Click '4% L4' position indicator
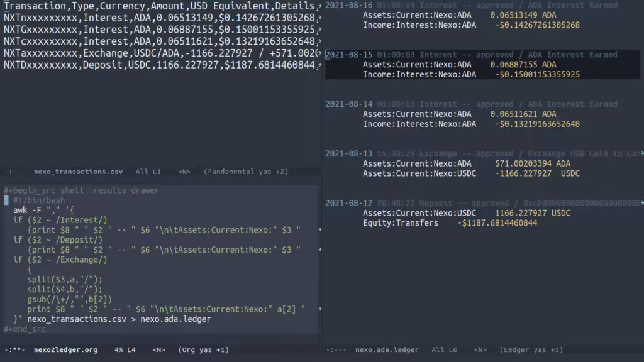The image size is (644, 362). coord(125,349)
